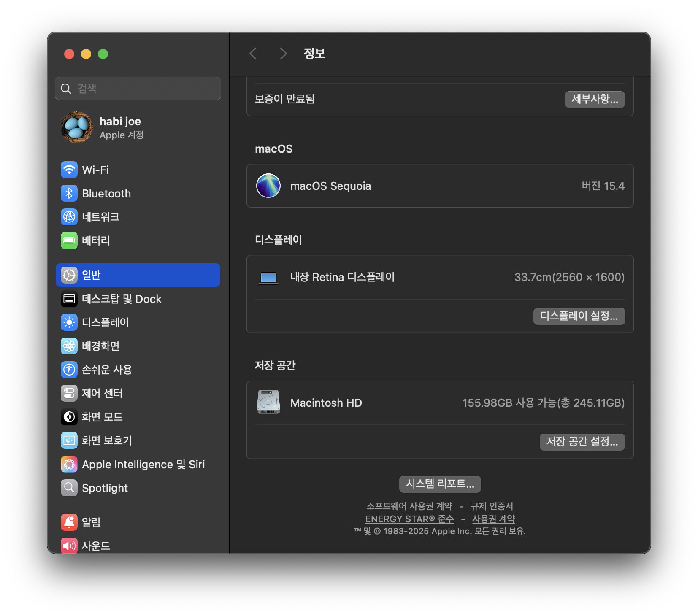The image size is (698, 616).
Task: Click 버전 15.4 version text
Action: pos(603,186)
